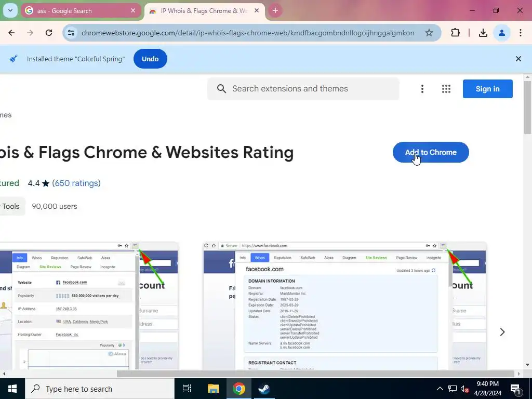The image size is (532, 399).
Task: Open the 650 ratings link
Action: click(x=76, y=183)
